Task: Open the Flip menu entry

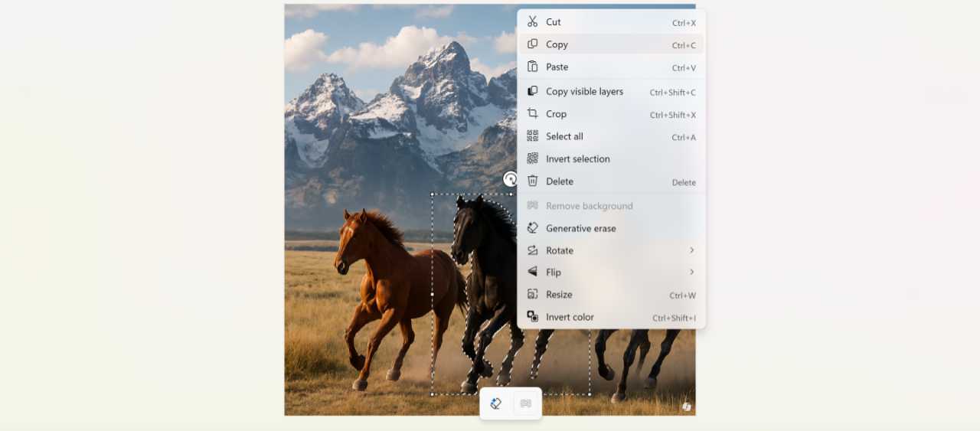Action: coord(611,272)
